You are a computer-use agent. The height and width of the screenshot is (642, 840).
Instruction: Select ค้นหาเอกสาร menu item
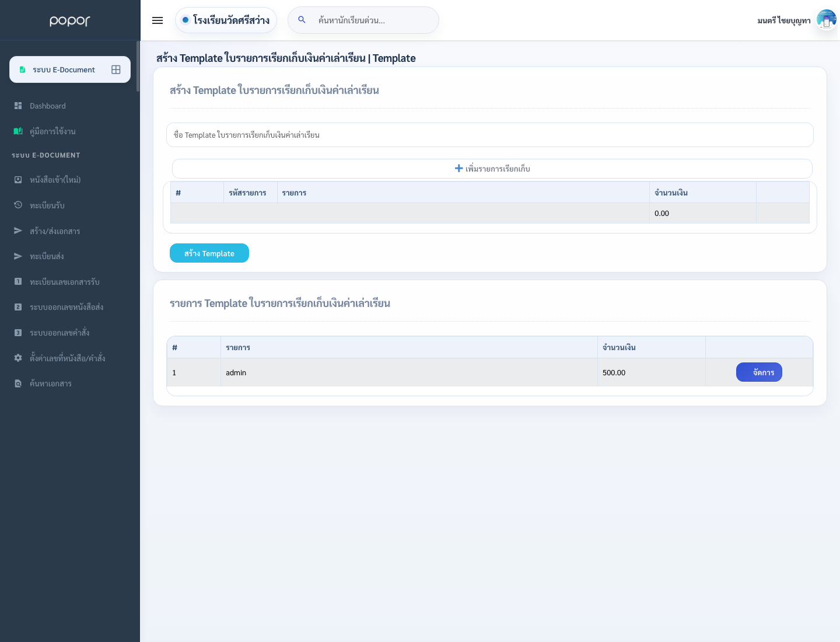(70, 383)
